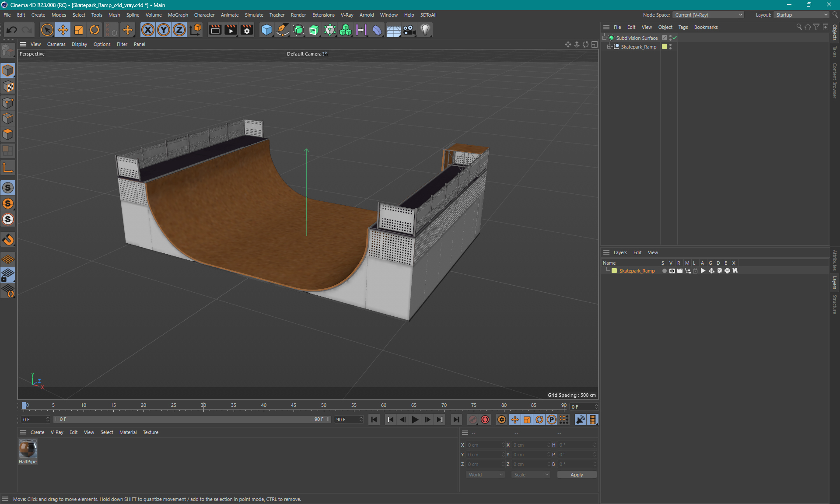Click the X position input field
Viewport: 840px width, 504px height.
click(x=485, y=445)
